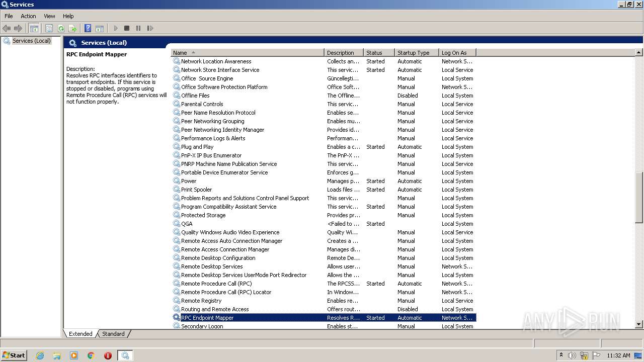Open Windows Explorer folder icon on taskbar
Screen dimensions: 644x362
coord(57,355)
